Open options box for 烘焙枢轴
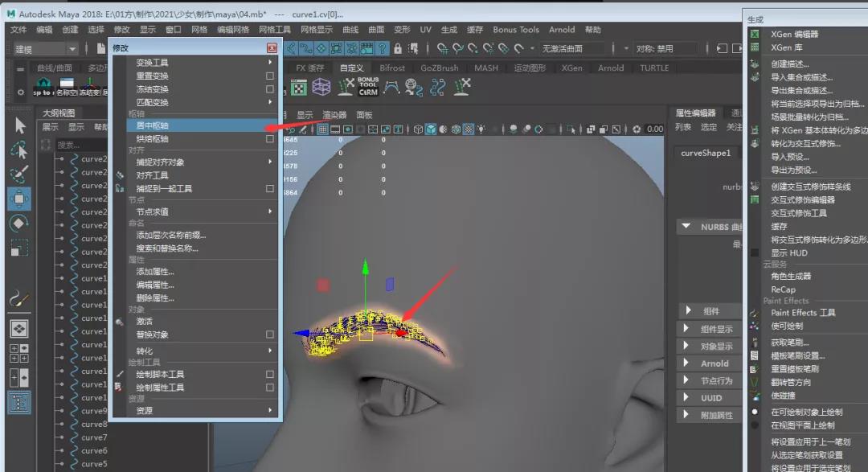868x472 pixels. tap(270, 139)
